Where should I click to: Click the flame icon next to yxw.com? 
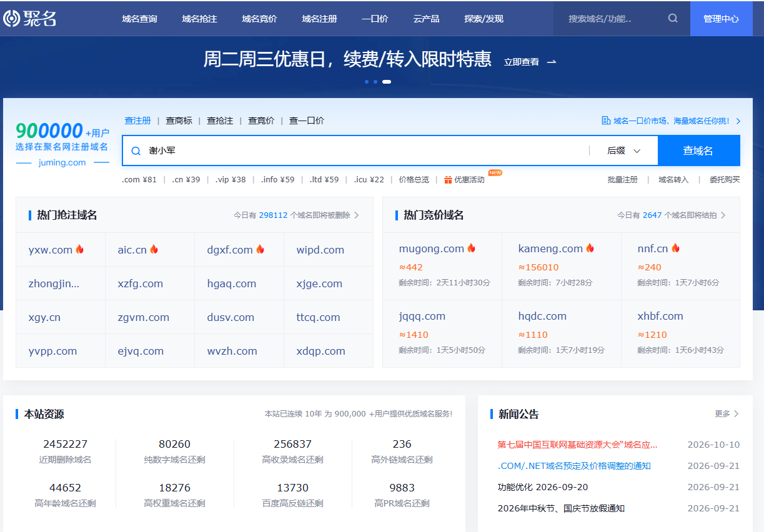tap(79, 249)
